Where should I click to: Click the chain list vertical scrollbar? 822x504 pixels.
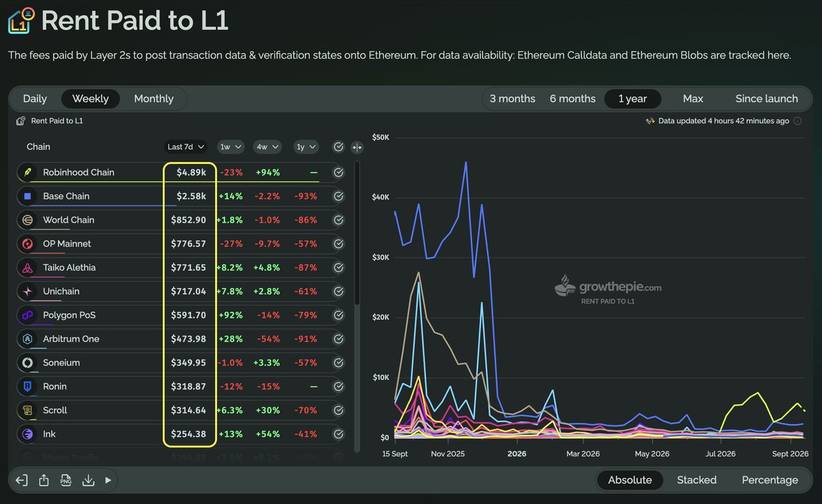(x=357, y=233)
